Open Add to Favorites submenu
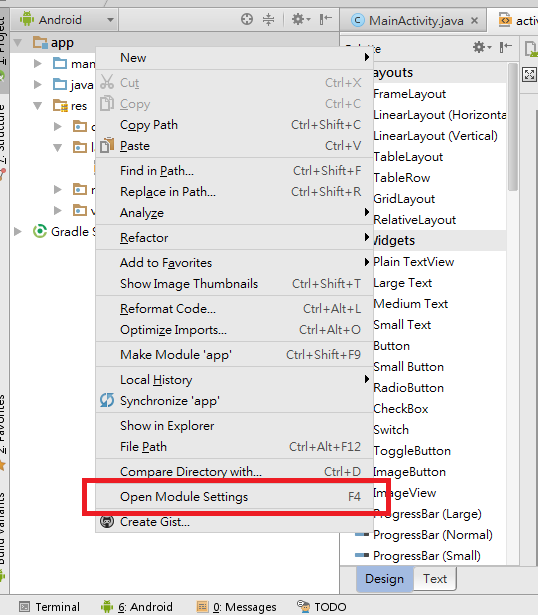The image size is (538, 615). [234, 262]
